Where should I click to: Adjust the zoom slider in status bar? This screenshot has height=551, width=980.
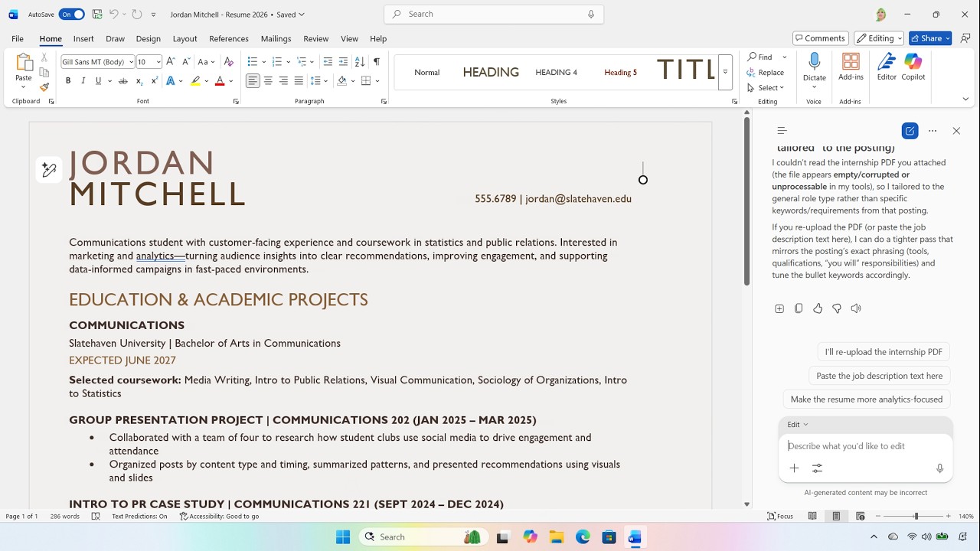(x=916, y=517)
